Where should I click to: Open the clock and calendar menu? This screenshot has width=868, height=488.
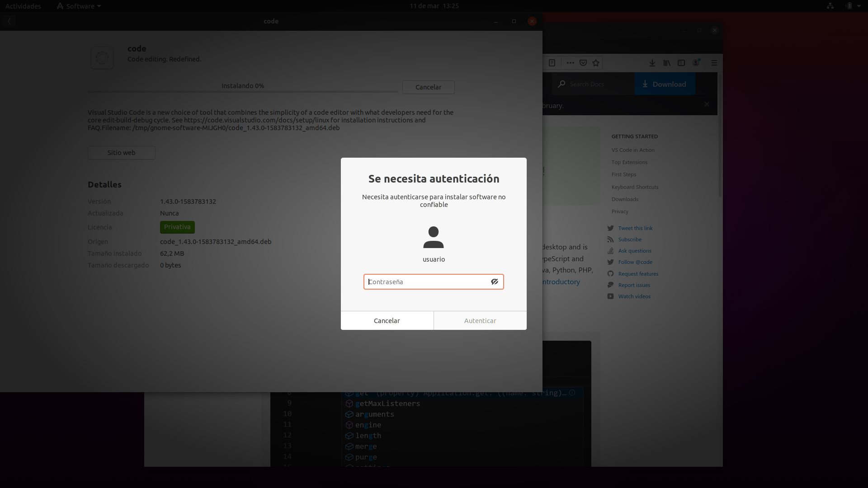click(434, 6)
